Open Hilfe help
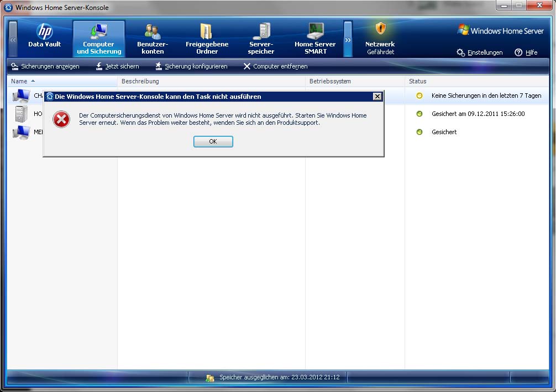This screenshot has height=392, width=556. (x=526, y=52)
